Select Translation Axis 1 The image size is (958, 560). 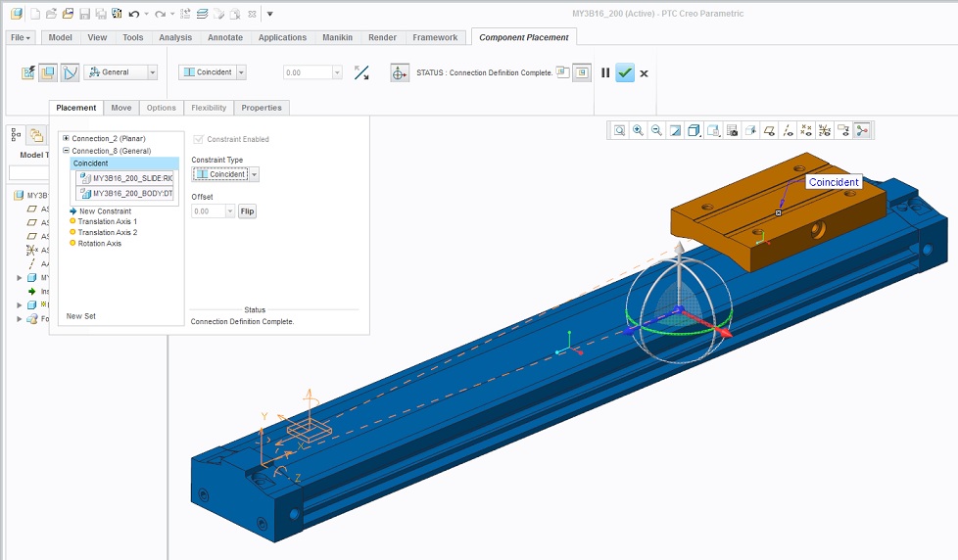coord(108,221)
